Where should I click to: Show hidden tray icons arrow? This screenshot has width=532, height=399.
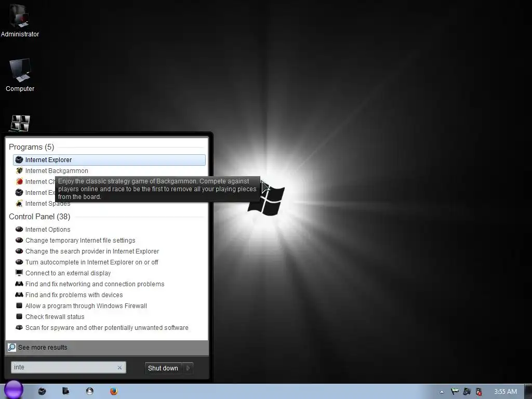pyautogui.click(x=442, y=392)
